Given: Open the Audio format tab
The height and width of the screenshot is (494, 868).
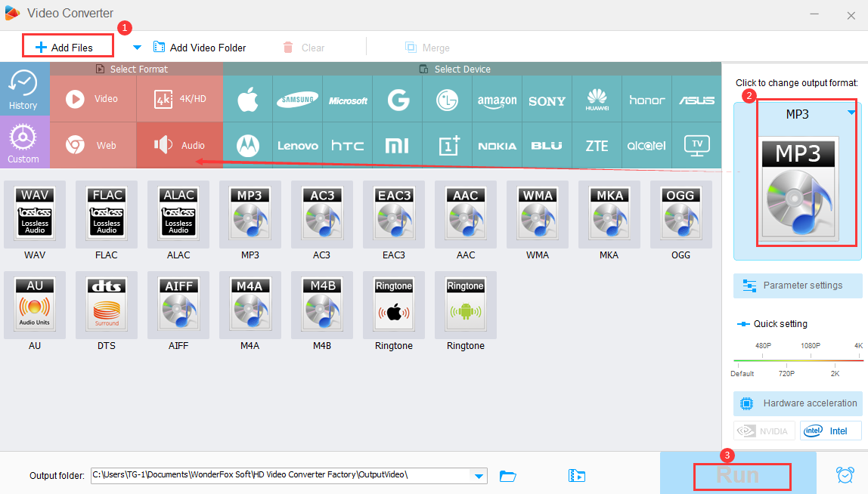Looking at the screenshot, I should [x=180, y=146].
